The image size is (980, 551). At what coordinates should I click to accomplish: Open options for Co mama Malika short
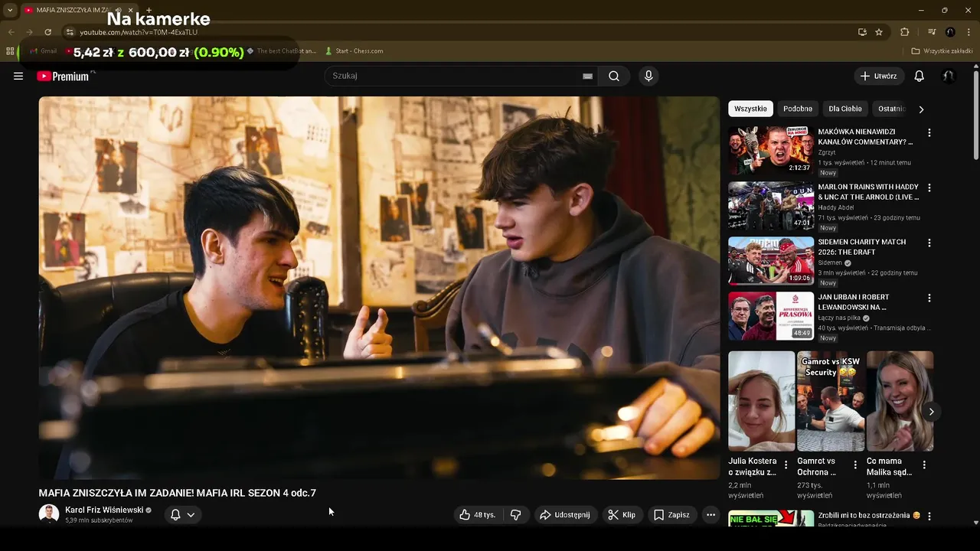924,465
